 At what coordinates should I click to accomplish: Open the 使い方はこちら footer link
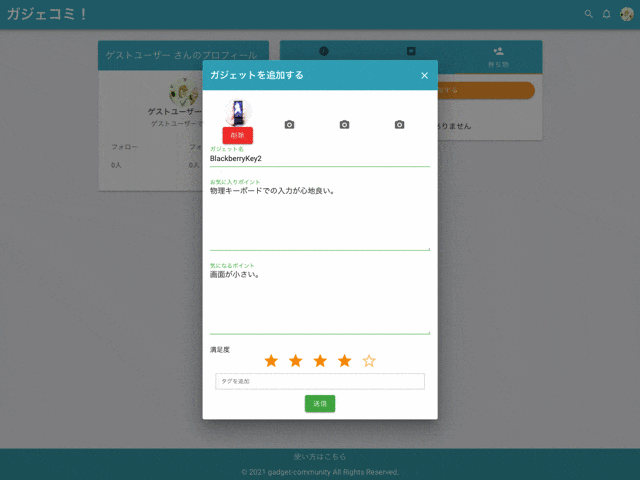[x=320, y=457]
